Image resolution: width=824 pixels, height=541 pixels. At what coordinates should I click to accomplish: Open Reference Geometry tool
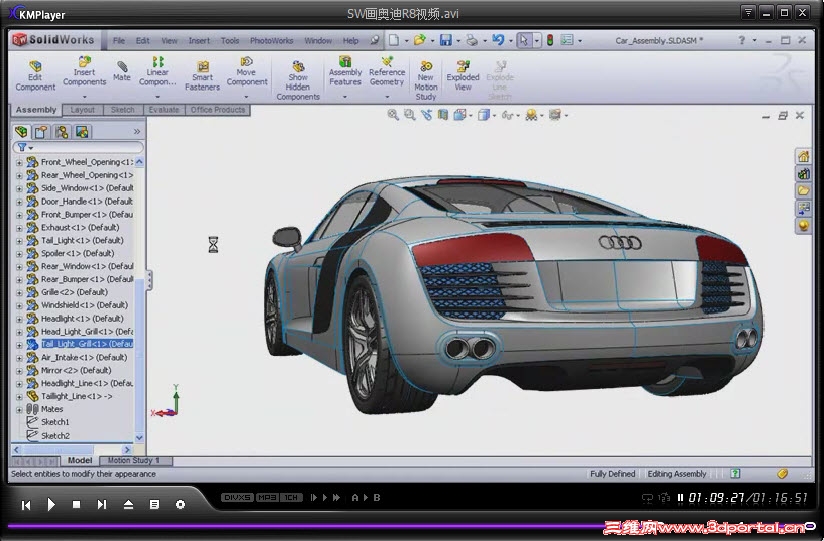pyautogui.click(x=387, y=71)
